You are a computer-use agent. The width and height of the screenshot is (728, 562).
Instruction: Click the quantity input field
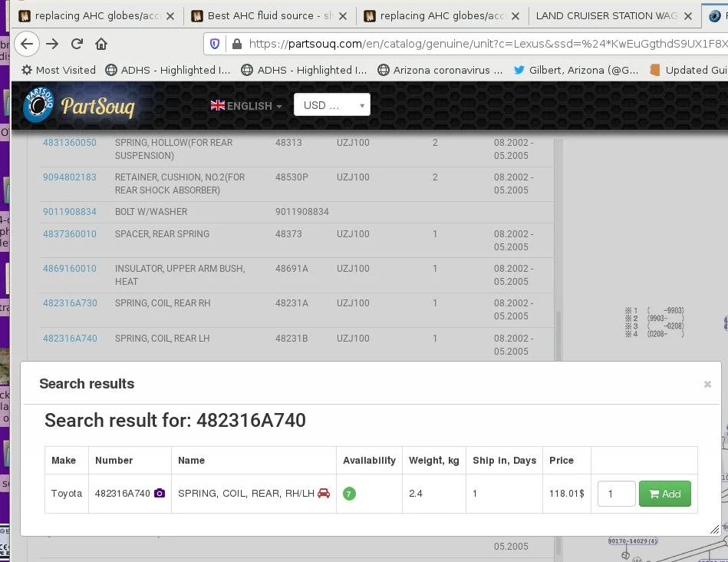pos(616,494)
